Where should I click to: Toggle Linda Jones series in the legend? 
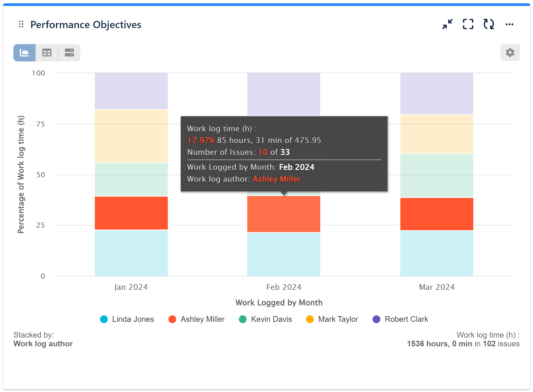coord(127,319)
